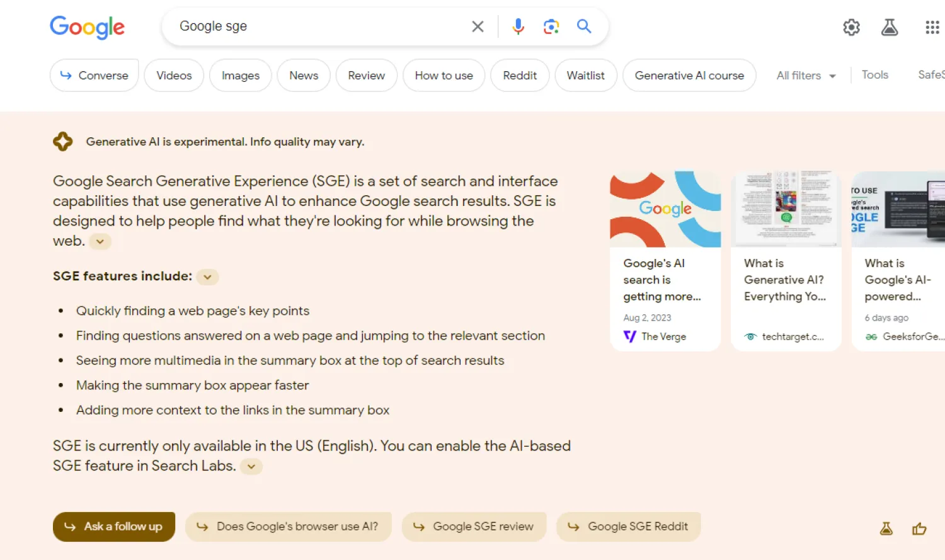
Task: Select the Review filter chip
Action: [366, 76]
